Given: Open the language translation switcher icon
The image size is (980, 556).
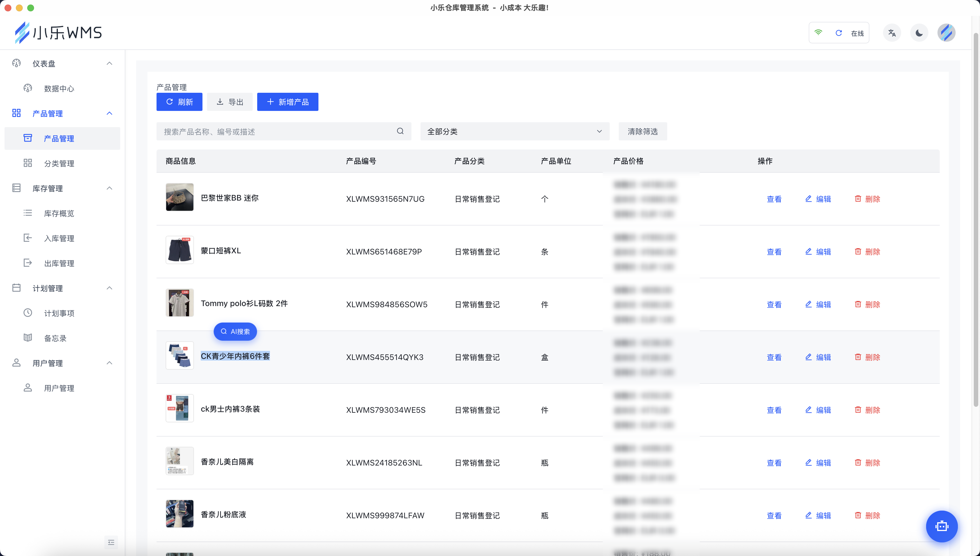Looking at the screenshot, I should click(x=892, y=33).
